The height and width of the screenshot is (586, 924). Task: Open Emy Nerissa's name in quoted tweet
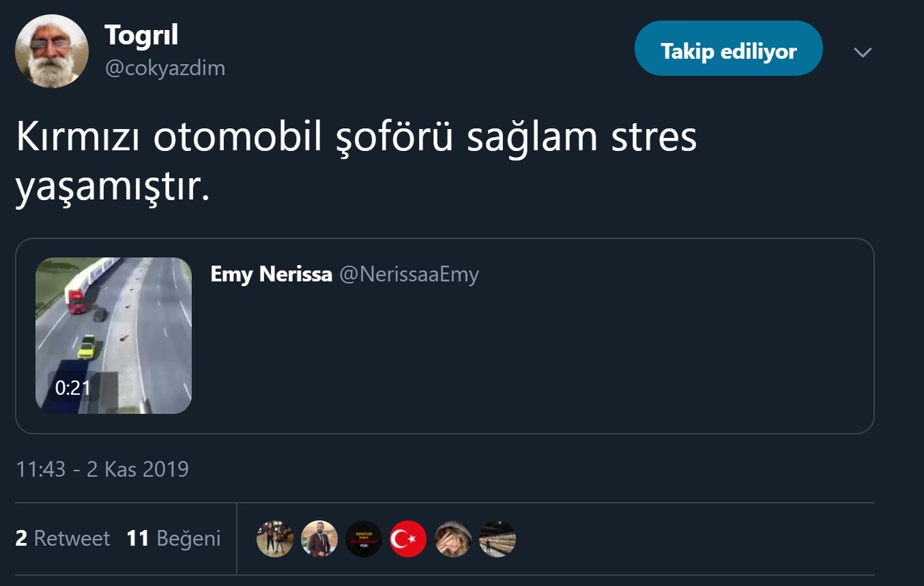pos(271,275)
